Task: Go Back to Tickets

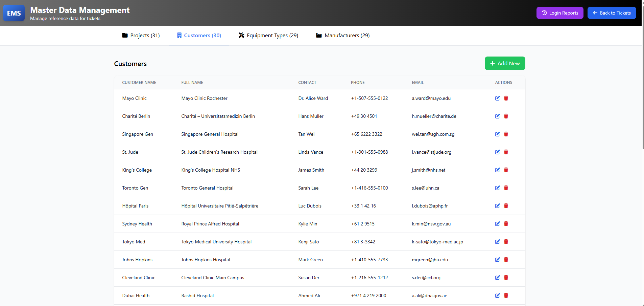Action: coord(612,13)
